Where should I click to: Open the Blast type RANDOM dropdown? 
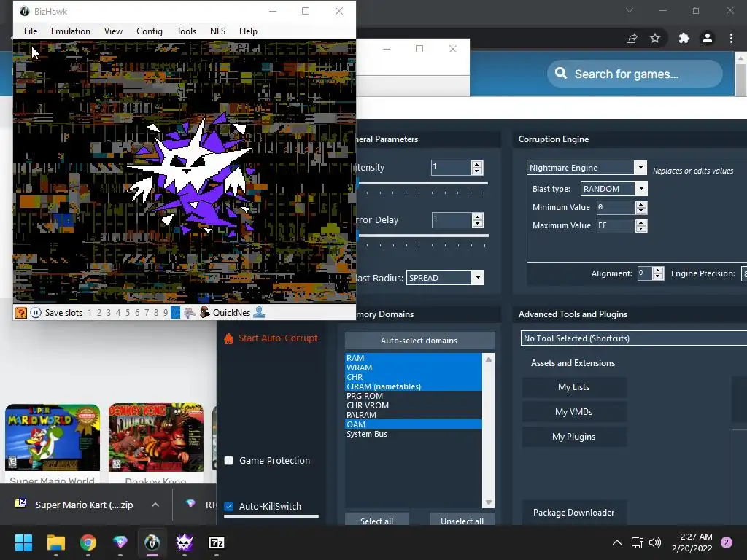[x=641, y=189]
